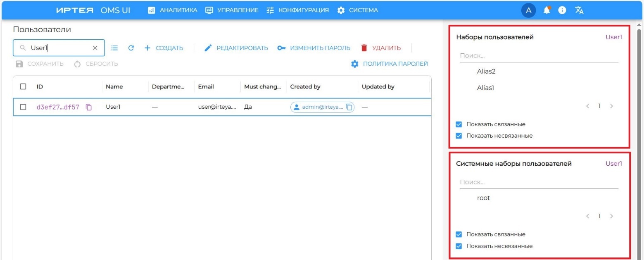Click ИЗМЕНИТЬ ПАРОЛЬ button
The width and height of the screenshot is (644, 260).
tap(314, 48)
